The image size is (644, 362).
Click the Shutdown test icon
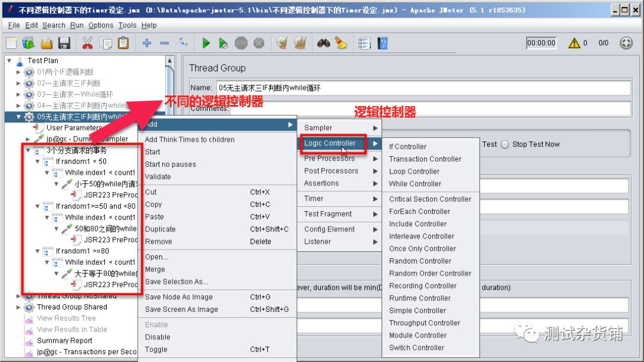pyautogui.click(x=259, y=43)
